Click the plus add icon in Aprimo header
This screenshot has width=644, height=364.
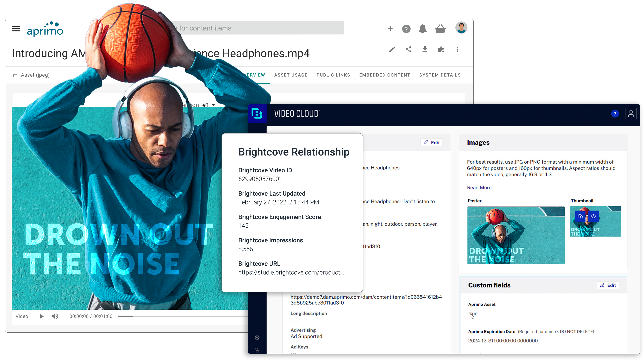coord(390,28)
